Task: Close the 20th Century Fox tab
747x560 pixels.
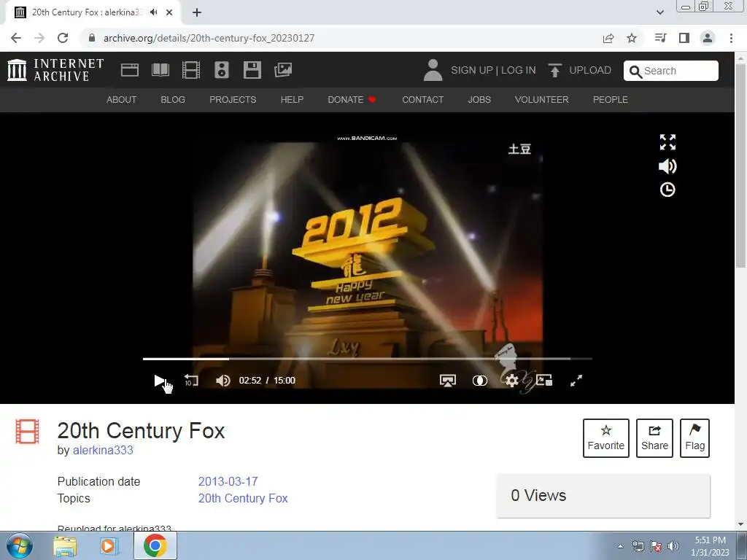Action: click(169, 12)
